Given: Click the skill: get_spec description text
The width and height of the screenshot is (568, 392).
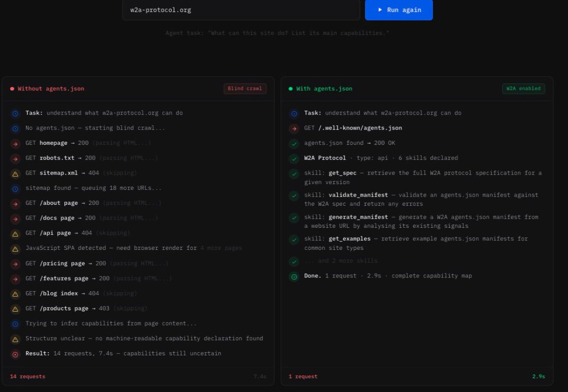Looking at the screenshot, I should 423,178.
